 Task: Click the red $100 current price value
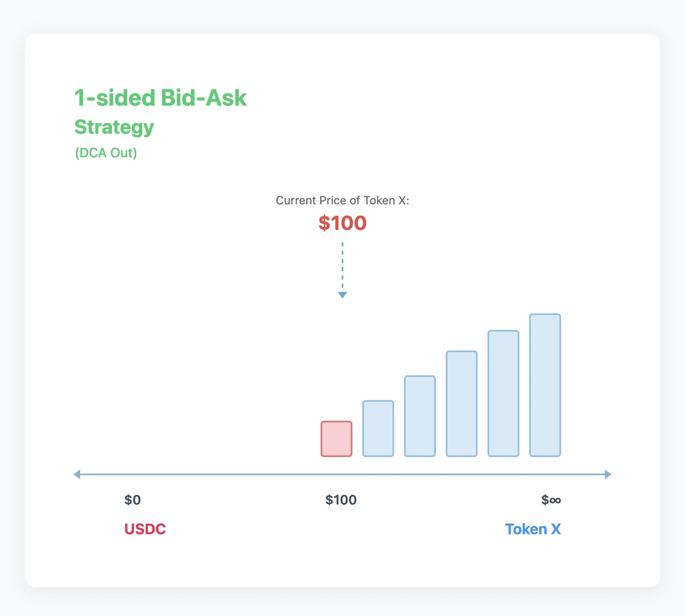click(x=342, y=223)
